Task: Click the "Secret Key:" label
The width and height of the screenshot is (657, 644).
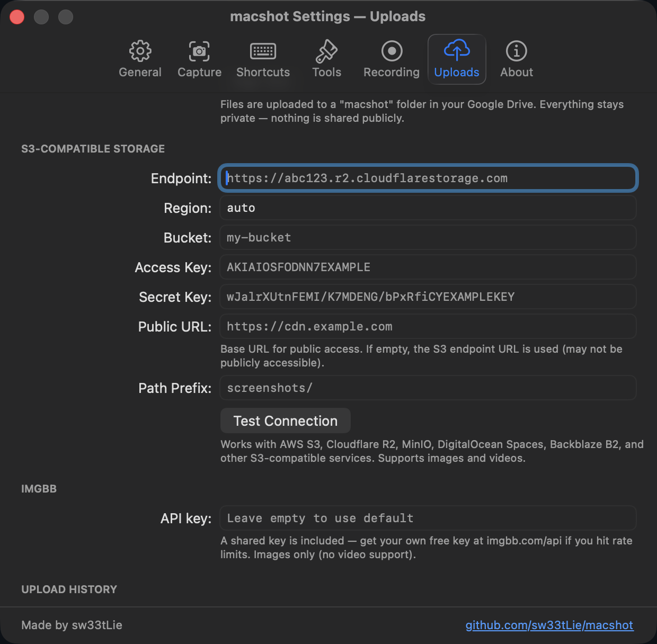Action: 175,297
